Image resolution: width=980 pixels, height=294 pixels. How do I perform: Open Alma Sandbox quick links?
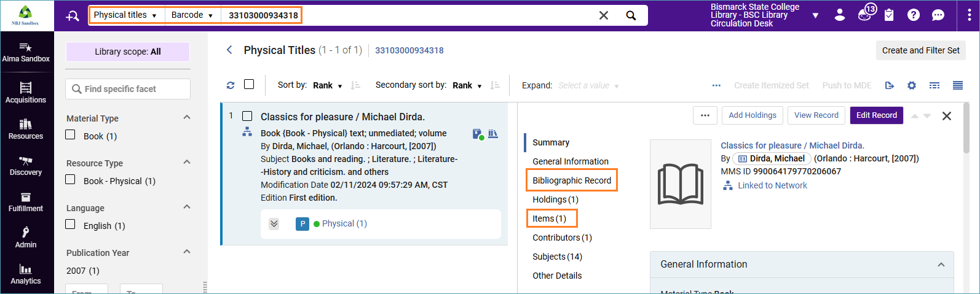pyautogui.click(x=26, y=52)
